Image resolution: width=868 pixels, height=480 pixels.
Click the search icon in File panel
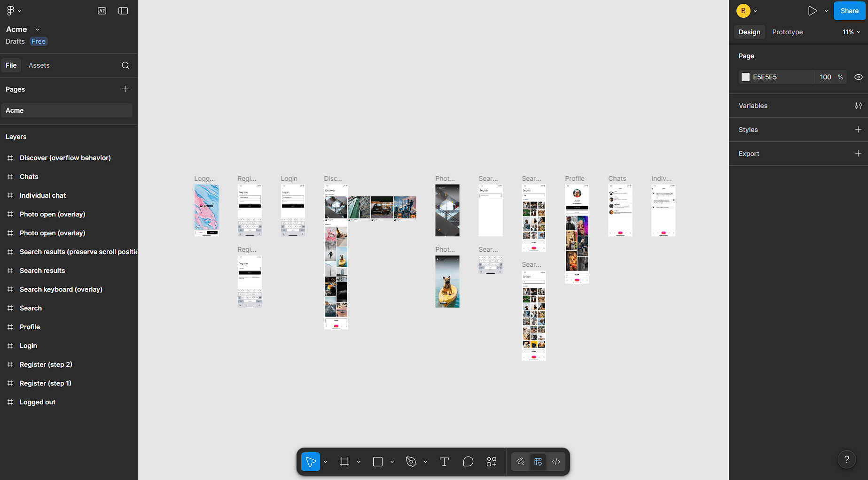(x=125, y=65)
